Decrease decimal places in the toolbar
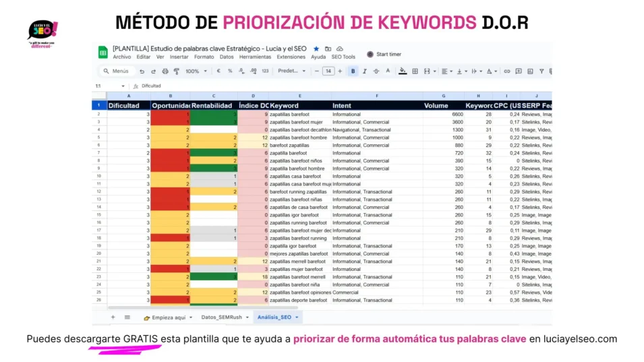 pos(241,71)
